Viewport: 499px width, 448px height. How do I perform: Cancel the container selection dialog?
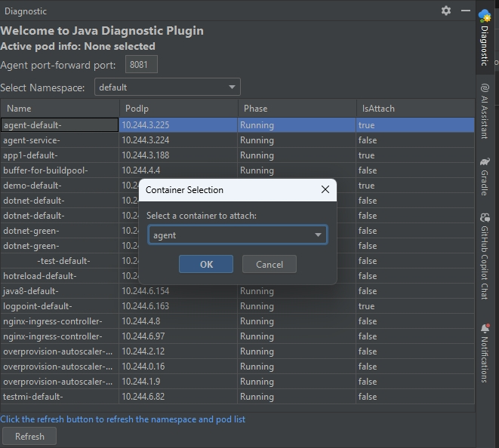(270, 264)
